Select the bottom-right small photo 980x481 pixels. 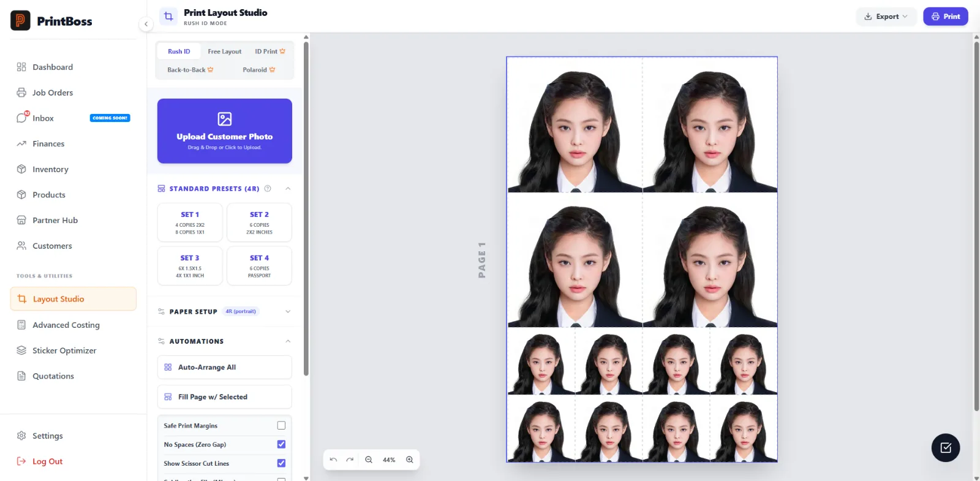click(744, 428)
